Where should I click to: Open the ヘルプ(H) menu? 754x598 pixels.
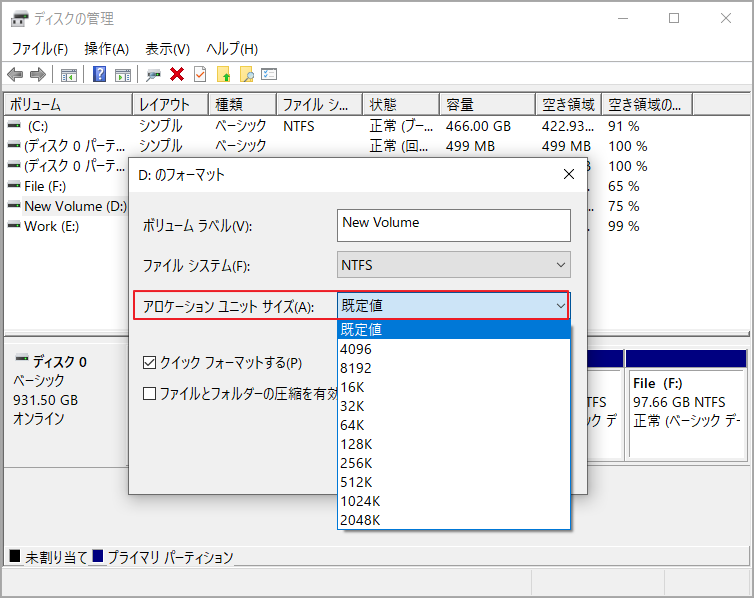(x=232, y=49)
